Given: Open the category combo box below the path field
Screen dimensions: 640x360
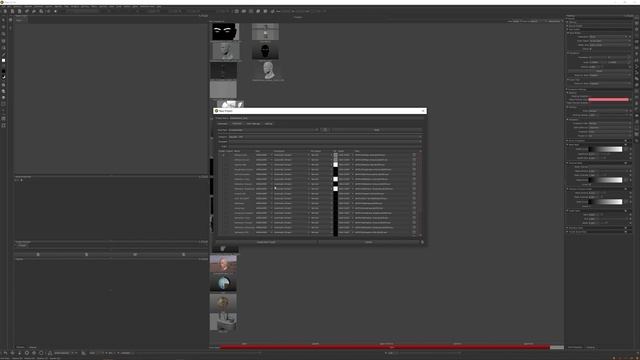Looking at the screenshot, I should (x=324, y=137).
